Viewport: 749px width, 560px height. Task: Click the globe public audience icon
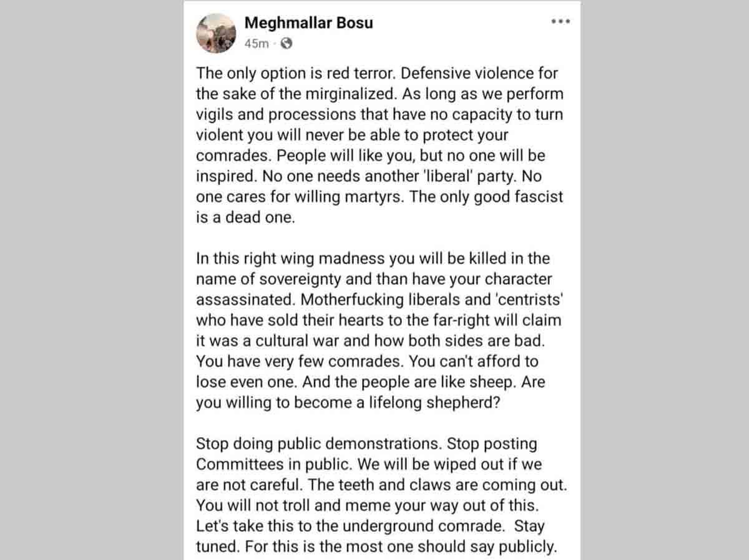click(286, 43)
